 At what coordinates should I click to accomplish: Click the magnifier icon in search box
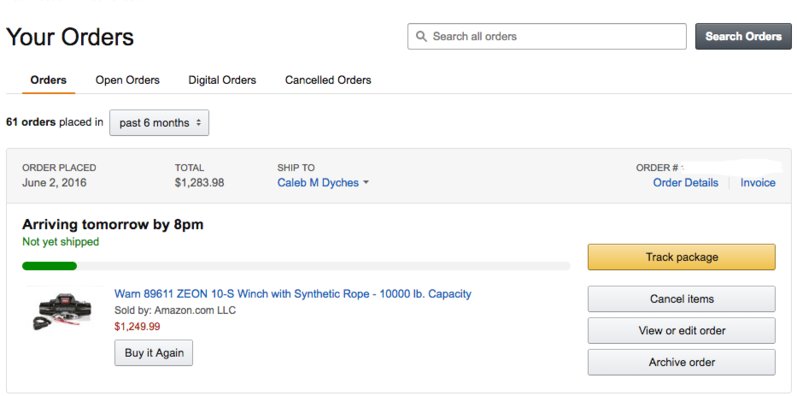pyautogui.click(x=421, y=37)
